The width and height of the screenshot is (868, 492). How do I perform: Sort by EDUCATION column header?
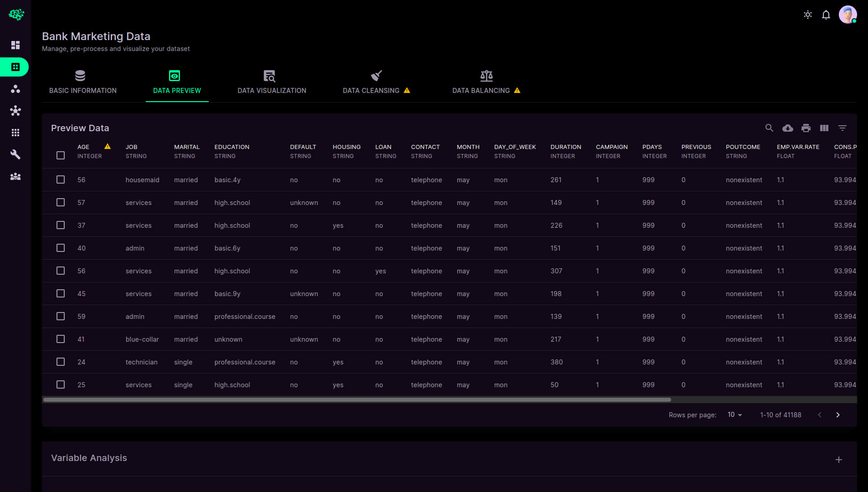pos(232,147)
